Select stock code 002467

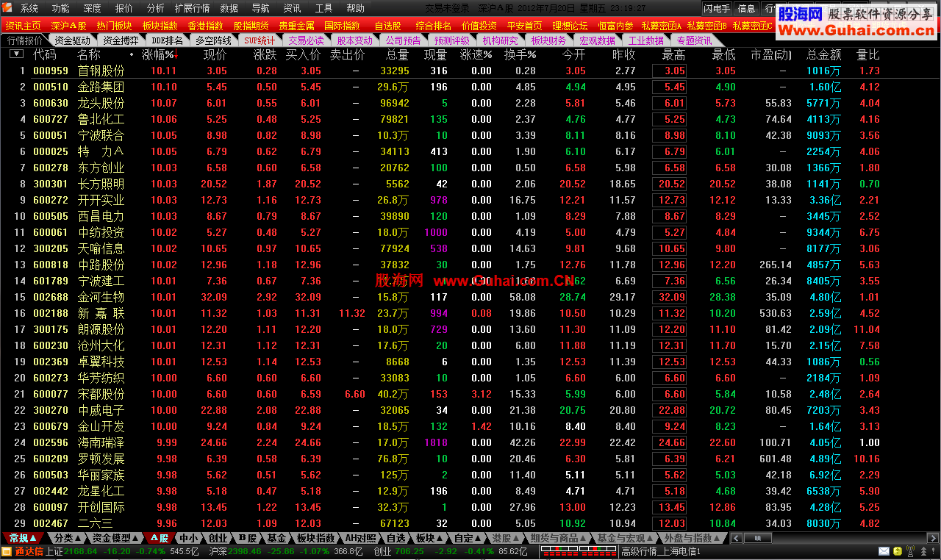51,523
